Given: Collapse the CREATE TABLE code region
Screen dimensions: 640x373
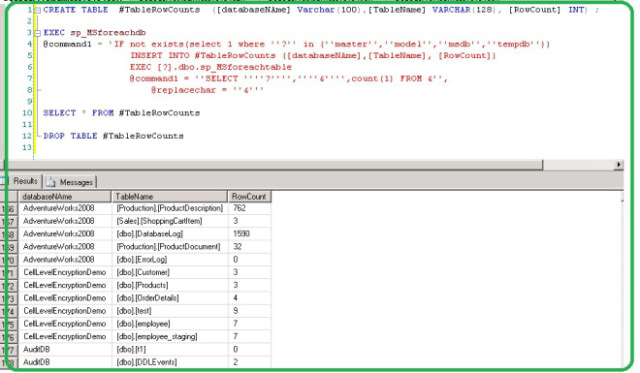Looking at the screenshot, I should click(38, 10).
